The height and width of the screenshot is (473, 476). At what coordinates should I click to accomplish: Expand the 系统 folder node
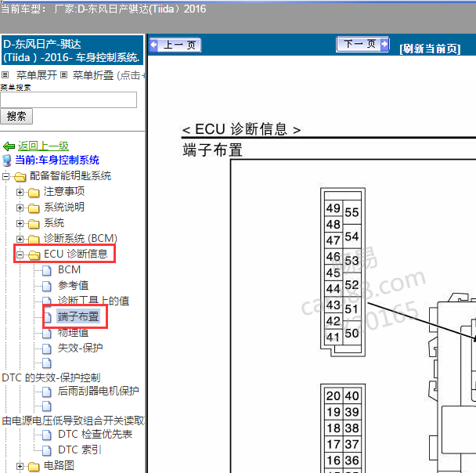click(20, 223)
